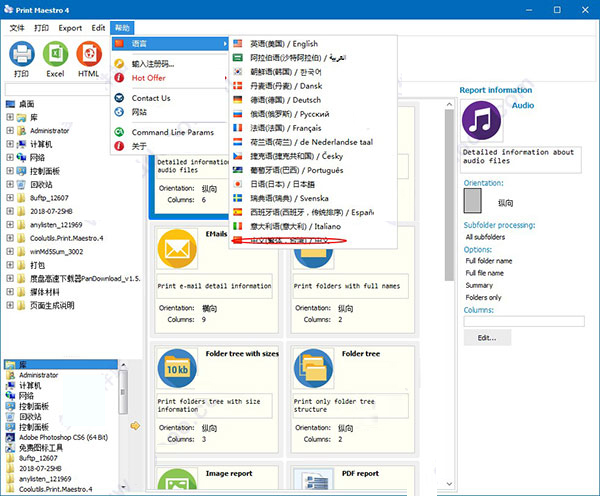The width and height of the screenshot is (600, 496).
Task: Choose Arabic language with Saudi flag
Action: (313, 58)
